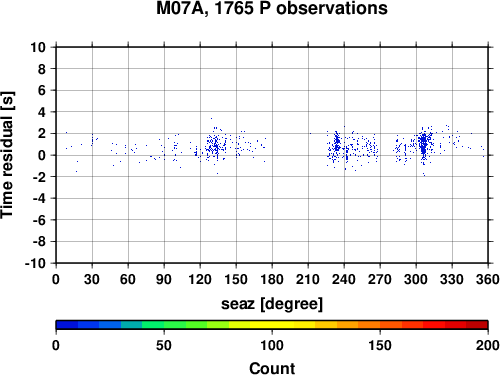Click the y-axis tick label -10
Screen dimensions: 500x375
pos(35,263)
